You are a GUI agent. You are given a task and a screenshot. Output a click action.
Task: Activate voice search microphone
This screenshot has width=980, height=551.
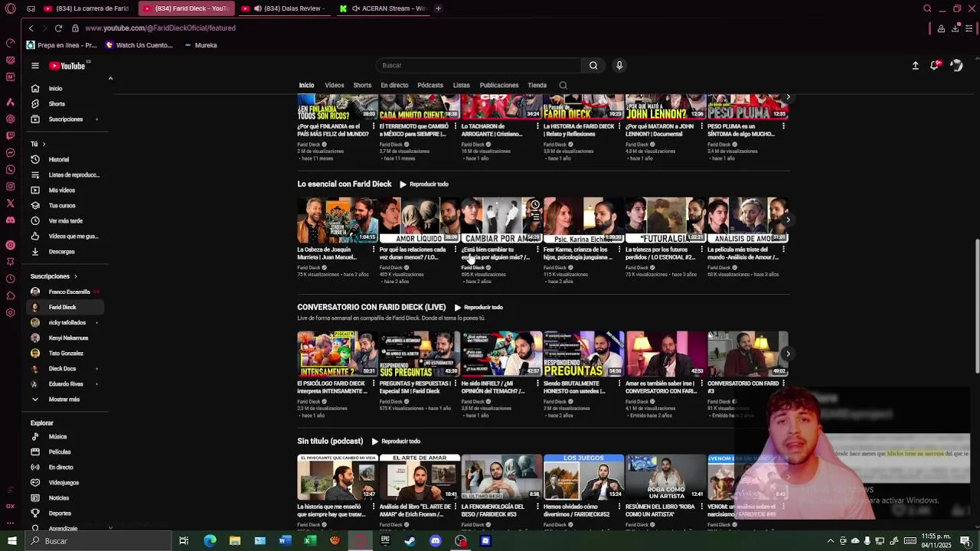[619, 66]
